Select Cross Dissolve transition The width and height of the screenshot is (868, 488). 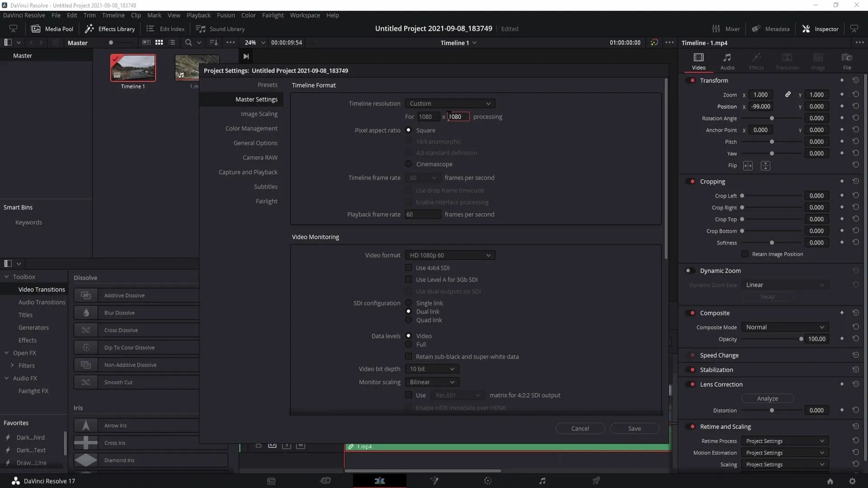pyautogui.click(x=136, y=330)
